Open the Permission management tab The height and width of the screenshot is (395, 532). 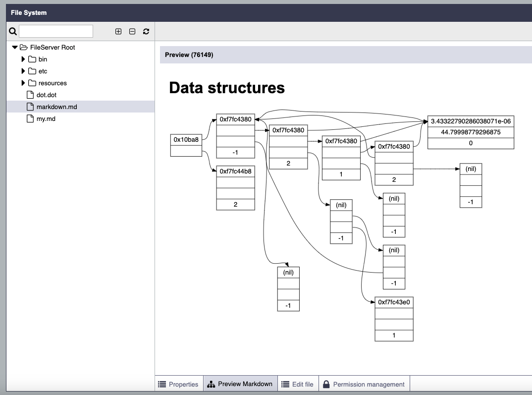(x=365, y=384)
